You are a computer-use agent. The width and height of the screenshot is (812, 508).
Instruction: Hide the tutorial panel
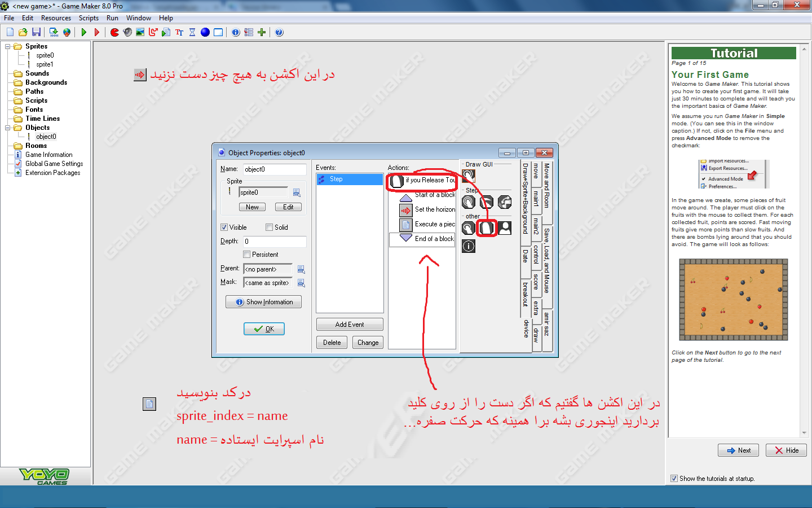coord(786,450)
